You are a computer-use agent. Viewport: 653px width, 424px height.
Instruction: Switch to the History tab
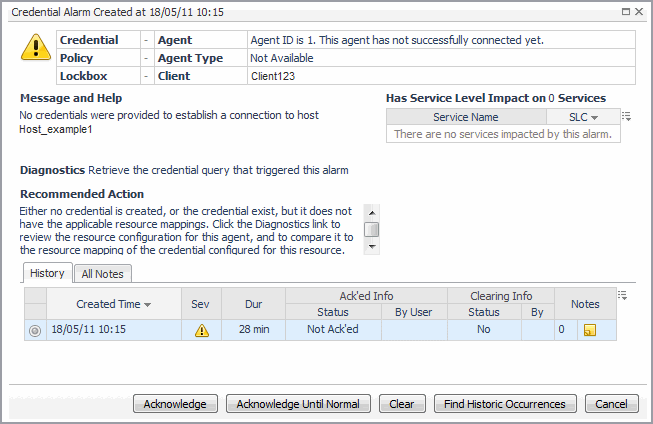pos(47,273)
